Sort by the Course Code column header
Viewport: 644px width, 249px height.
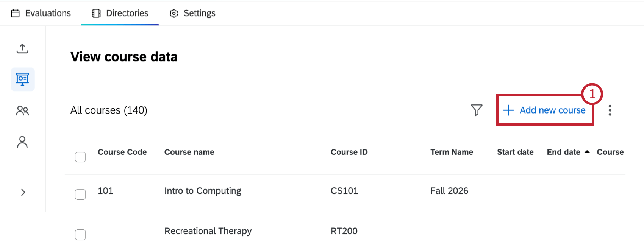pos(122,152)
